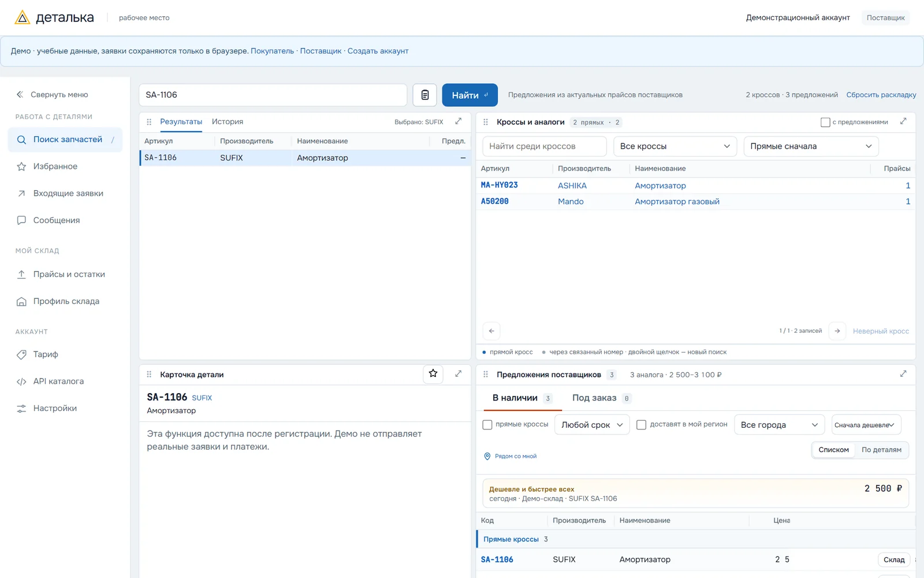
Task: Expand the Результаты panel with arrow icon
Action: (458, 121)
